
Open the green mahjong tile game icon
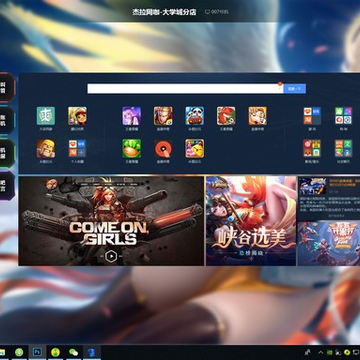pyautogui.click(x=46, y=116)
